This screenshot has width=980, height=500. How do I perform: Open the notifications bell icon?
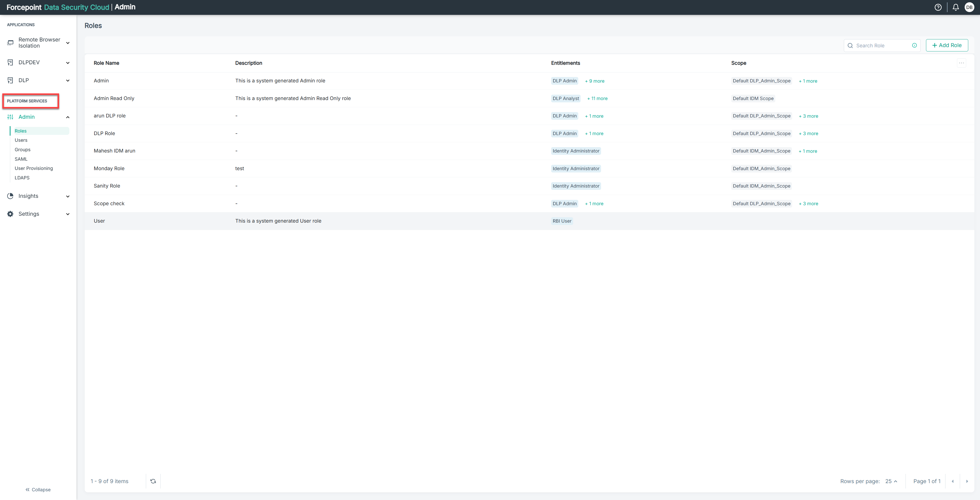tap(955, 7)
